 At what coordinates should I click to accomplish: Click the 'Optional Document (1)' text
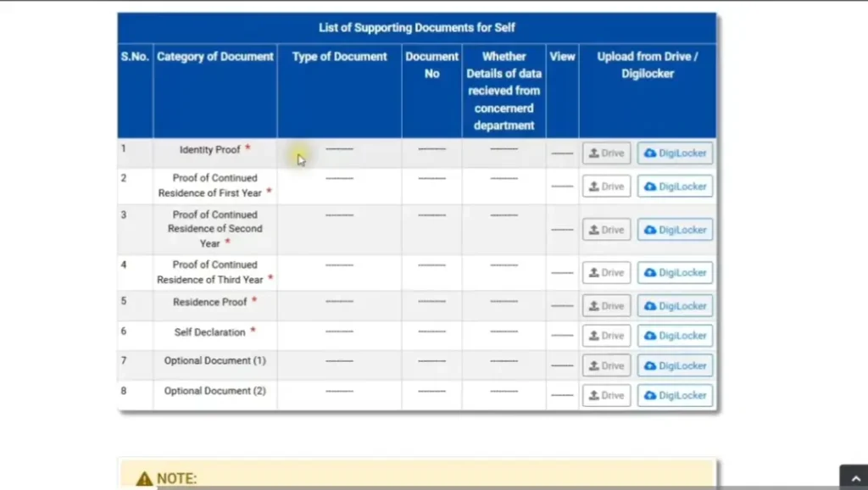pyautogui.click(x=214, y=361)
